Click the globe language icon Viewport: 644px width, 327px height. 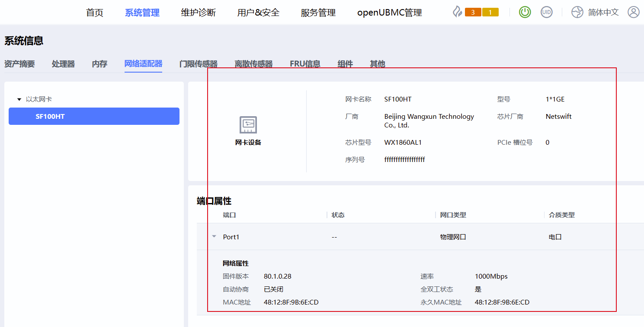(577, 12)
